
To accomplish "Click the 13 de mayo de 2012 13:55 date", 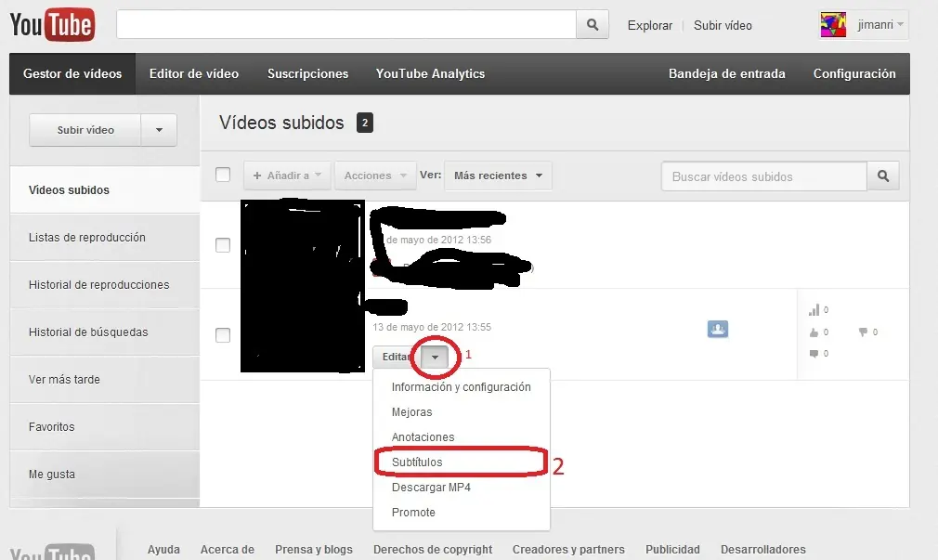I will pos(432,327).
